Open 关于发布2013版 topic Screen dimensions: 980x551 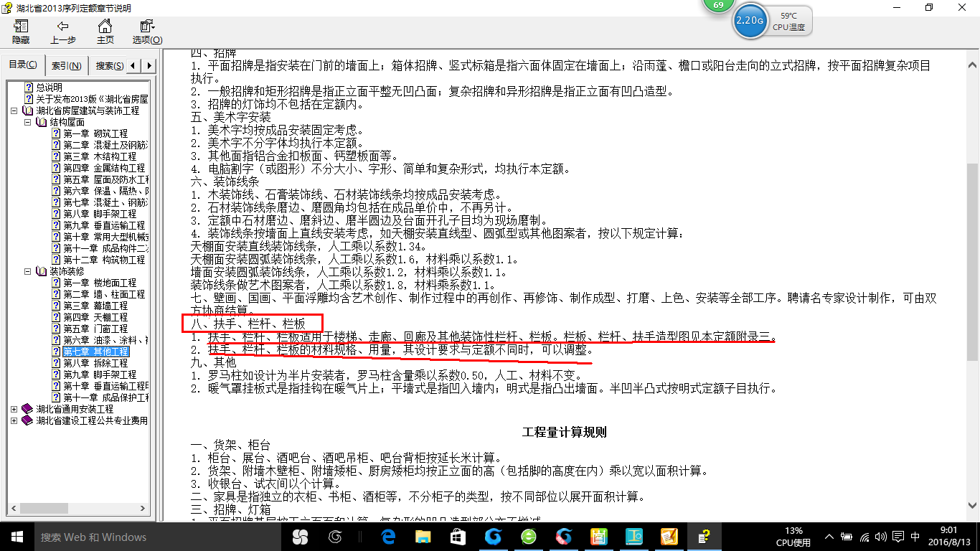[x=92, y=99]
